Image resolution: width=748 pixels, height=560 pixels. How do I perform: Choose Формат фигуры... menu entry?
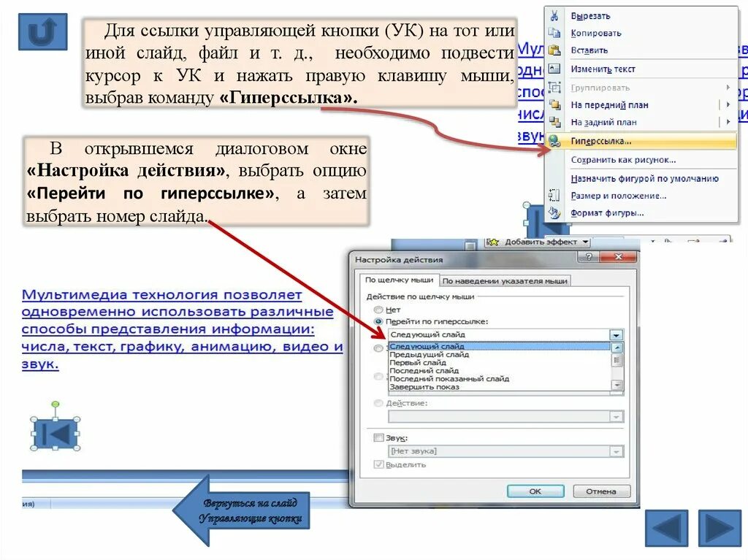641,212
